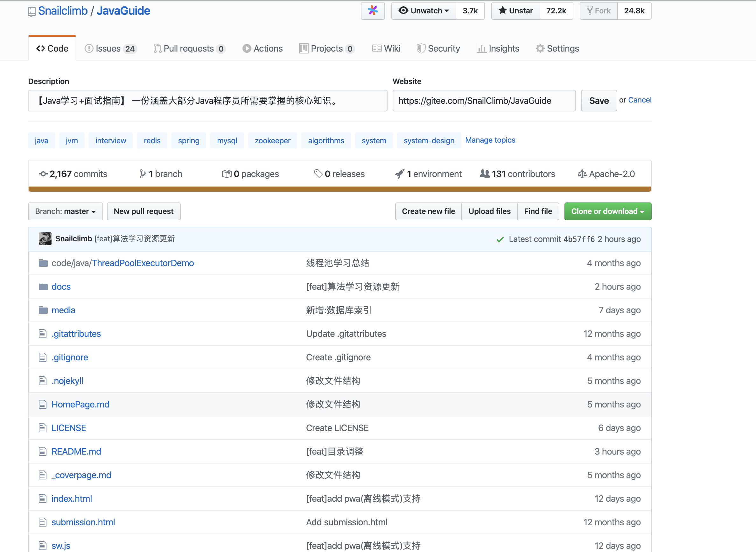
Task: Toggle Unstar on the repository
Action: click(x=515, y=11)
